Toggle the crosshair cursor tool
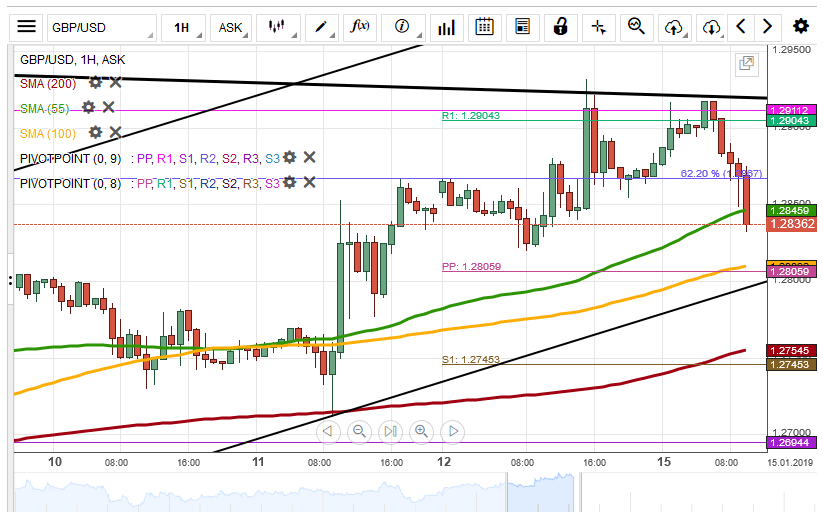The width and height of the screenshot is (823, 516). (599, 27)
